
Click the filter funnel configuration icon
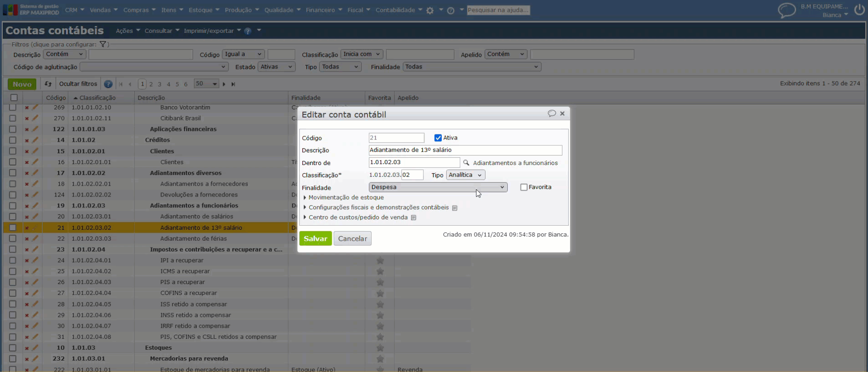point(103,44)
